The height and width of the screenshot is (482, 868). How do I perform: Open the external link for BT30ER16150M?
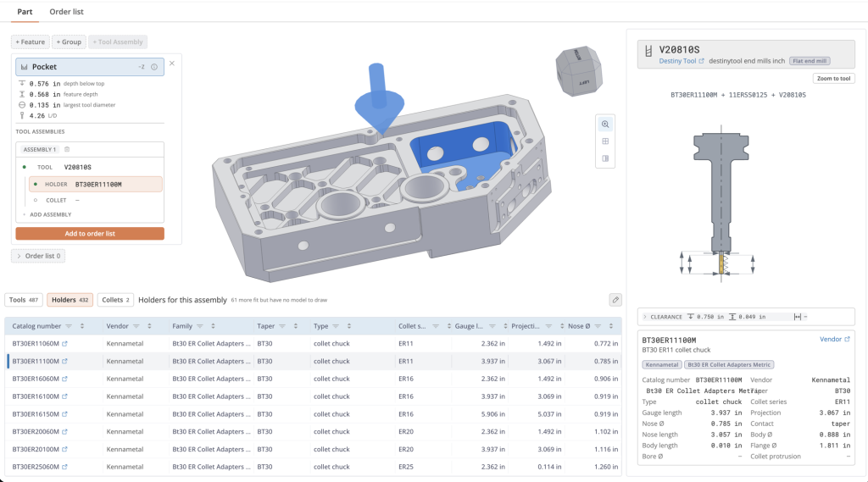point(64,414)
